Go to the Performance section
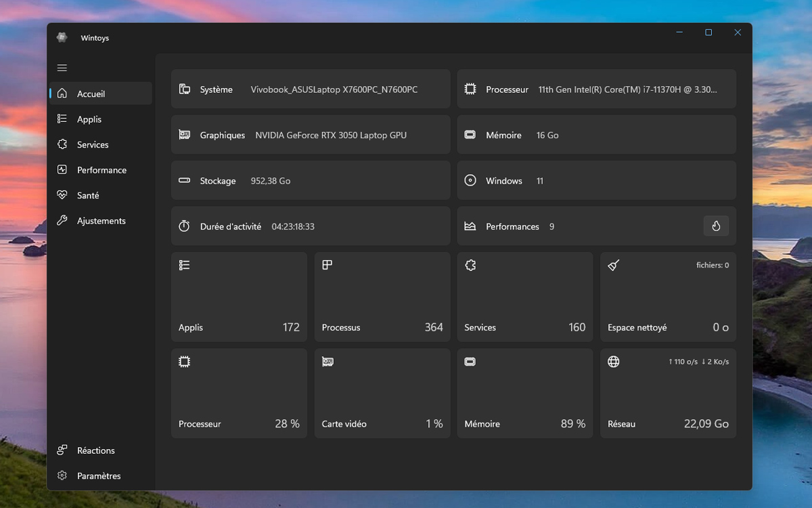812x508 pixels. (100, 170)
